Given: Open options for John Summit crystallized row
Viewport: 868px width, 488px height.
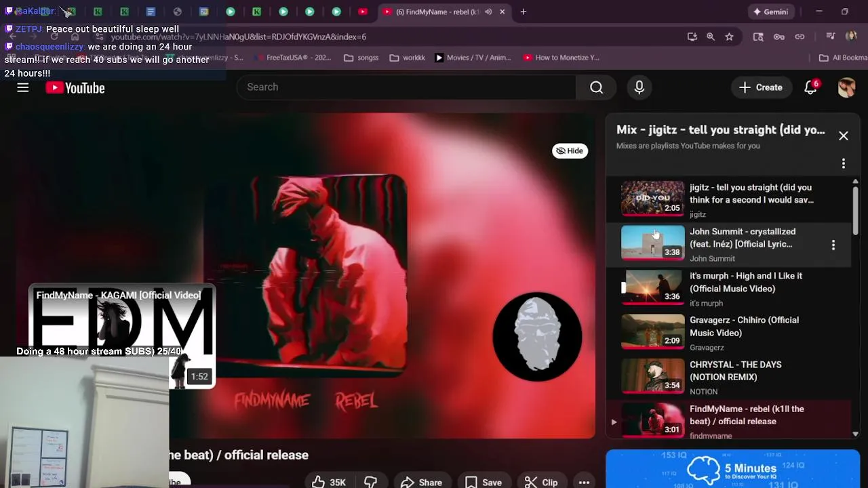Looking at the screenshot, I should pos(833,245).
